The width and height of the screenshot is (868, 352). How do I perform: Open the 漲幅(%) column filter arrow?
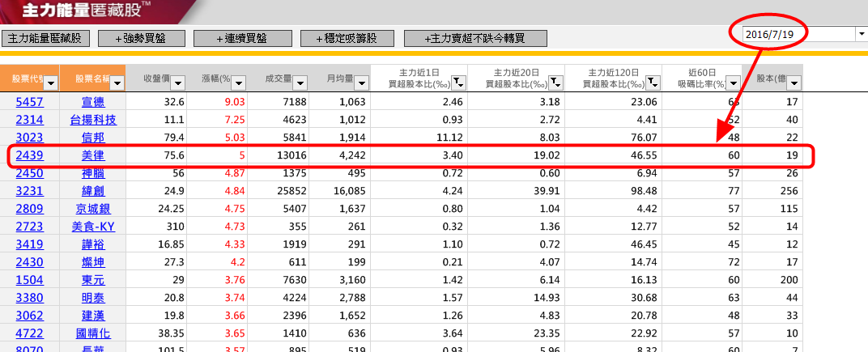click(x=238, y=83)
